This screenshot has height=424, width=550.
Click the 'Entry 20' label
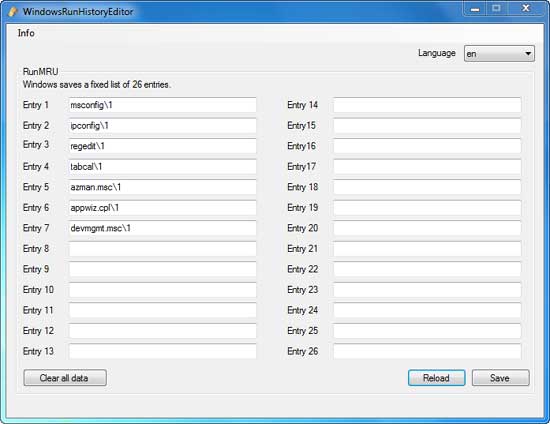(302, 228)
